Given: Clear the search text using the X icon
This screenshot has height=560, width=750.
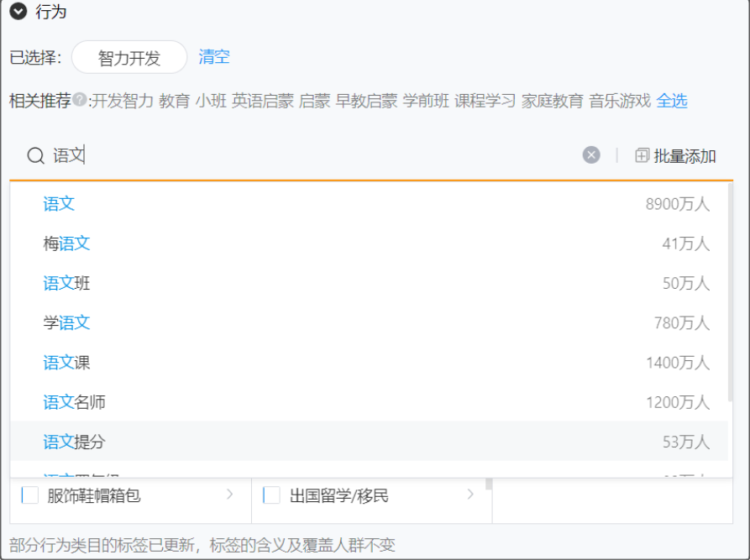Looking at the screenshot, I should [x=590, y=154].
